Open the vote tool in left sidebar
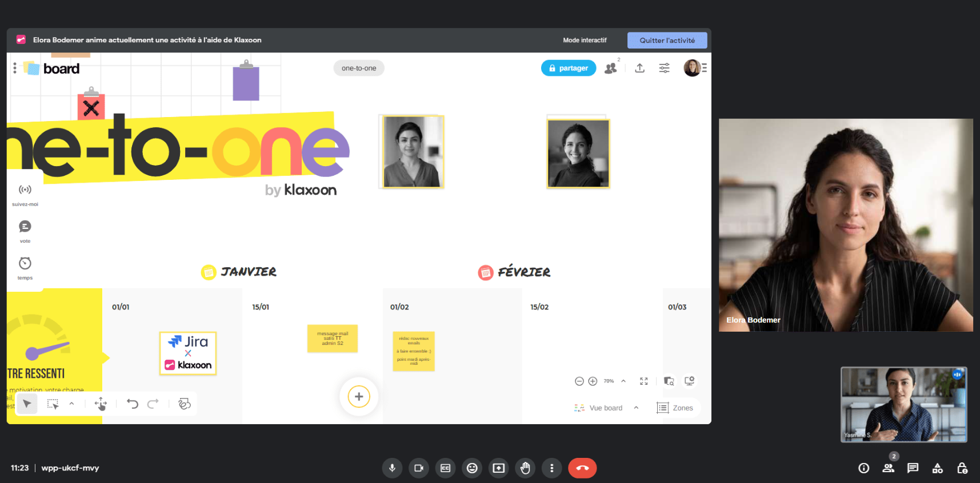980x483 pixels. (25, 227)
